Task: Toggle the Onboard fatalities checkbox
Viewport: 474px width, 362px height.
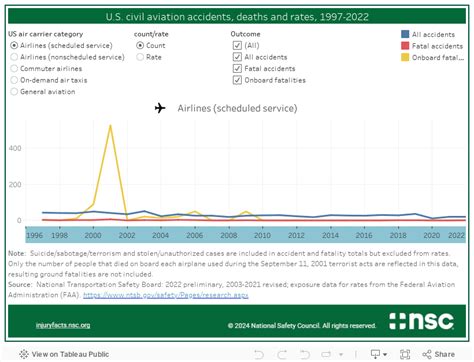Action: point(237,80)
